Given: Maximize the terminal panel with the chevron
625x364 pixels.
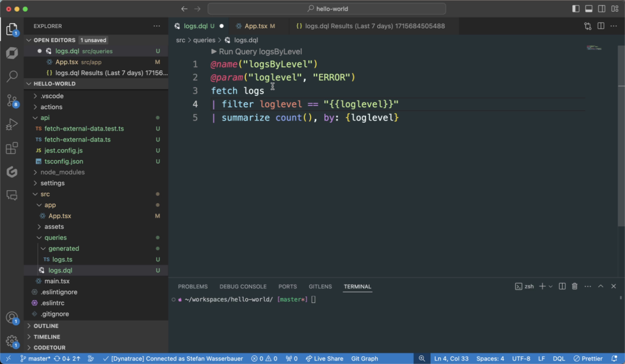Looking at the screenshot, I should 601,286.
